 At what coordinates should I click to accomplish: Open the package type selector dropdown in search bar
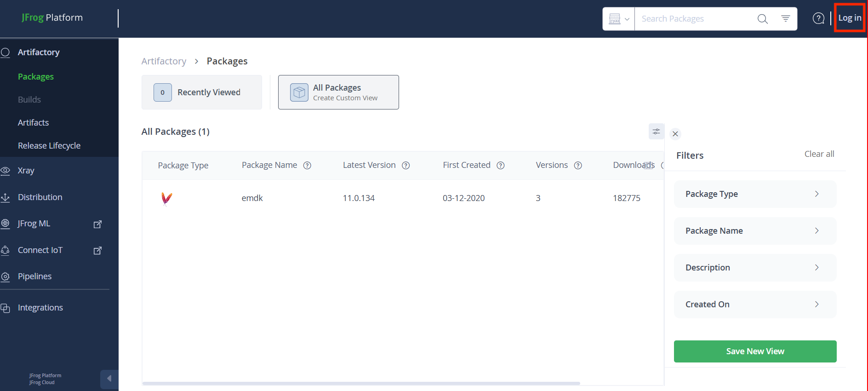click(x=619, y=19)
